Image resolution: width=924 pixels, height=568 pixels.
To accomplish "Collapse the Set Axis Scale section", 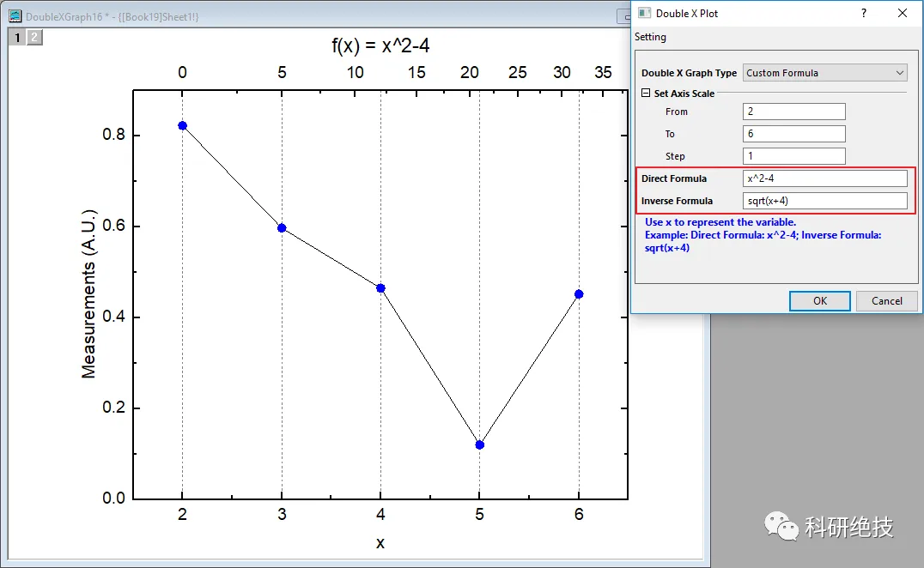I will click(646, 93).
